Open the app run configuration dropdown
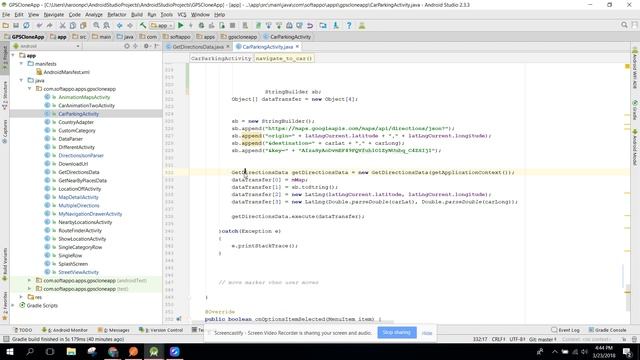The height and width of the screenshot is (360, 640). 162,25
